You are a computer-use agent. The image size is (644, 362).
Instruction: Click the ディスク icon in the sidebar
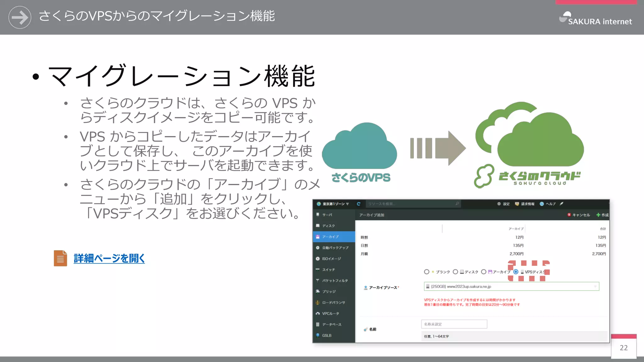tap(318, 226)
